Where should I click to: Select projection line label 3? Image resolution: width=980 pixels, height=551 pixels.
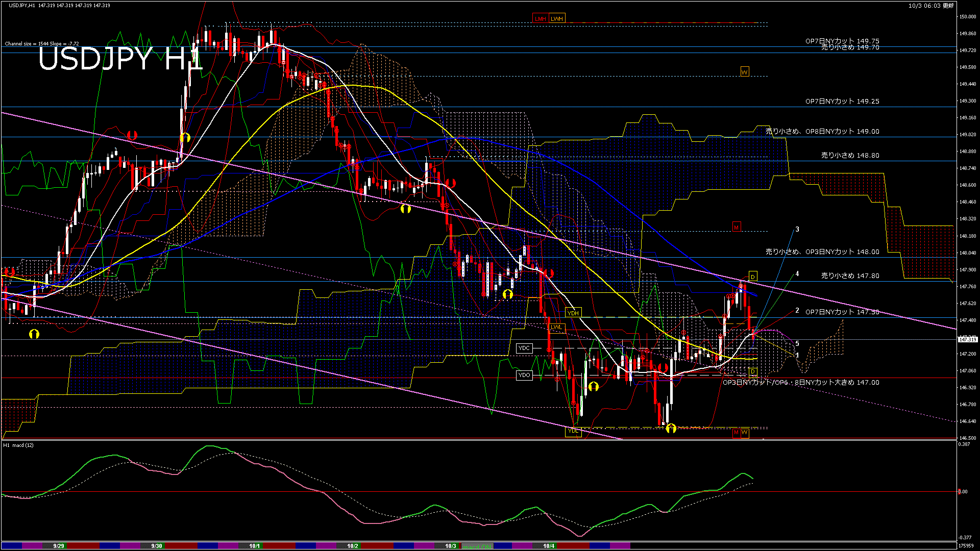pyautogui.click(x=797, y=230)
